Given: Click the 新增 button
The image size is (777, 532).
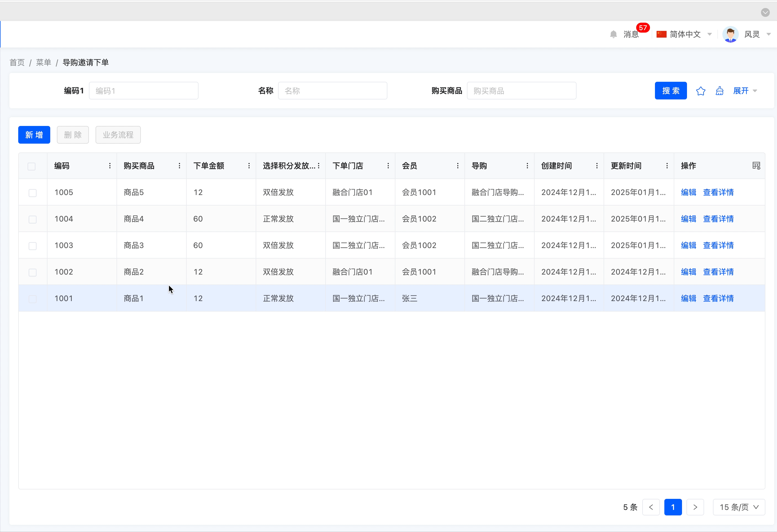Looking at the screenshot, I should point(34,135).
